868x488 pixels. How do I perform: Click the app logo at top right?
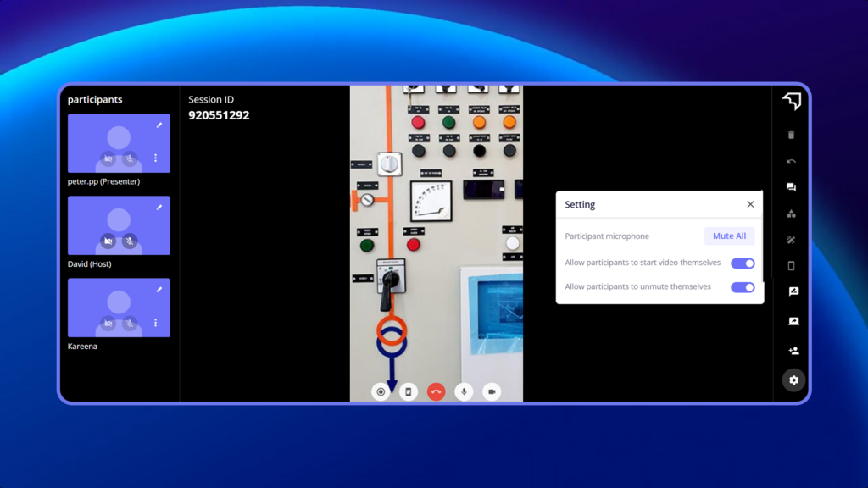point(792,101)
